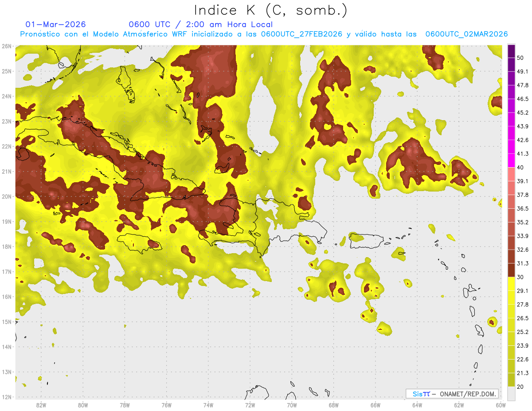Click the colorbar label '36.5'
532x411 pixels.
tap(522, 208)
